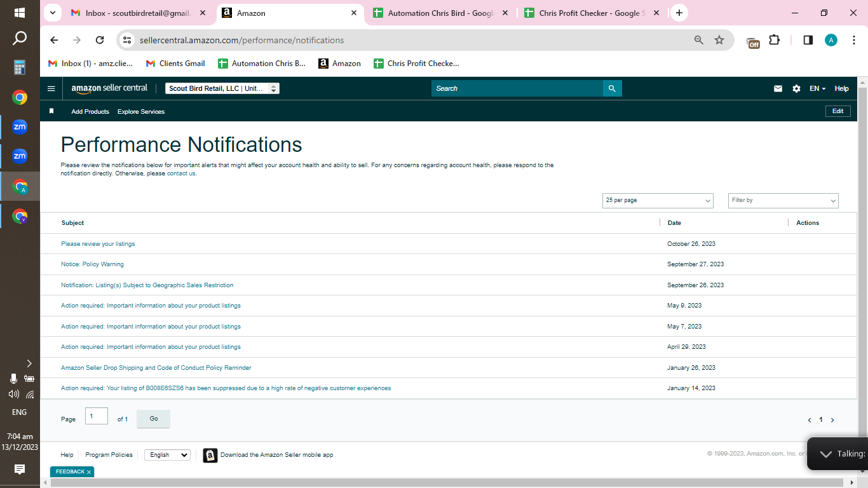This screenshot has height=488, width=868.
Task: Open the EN language dropdown in the header
Action: pyautogui.click(x=817, y=89)
